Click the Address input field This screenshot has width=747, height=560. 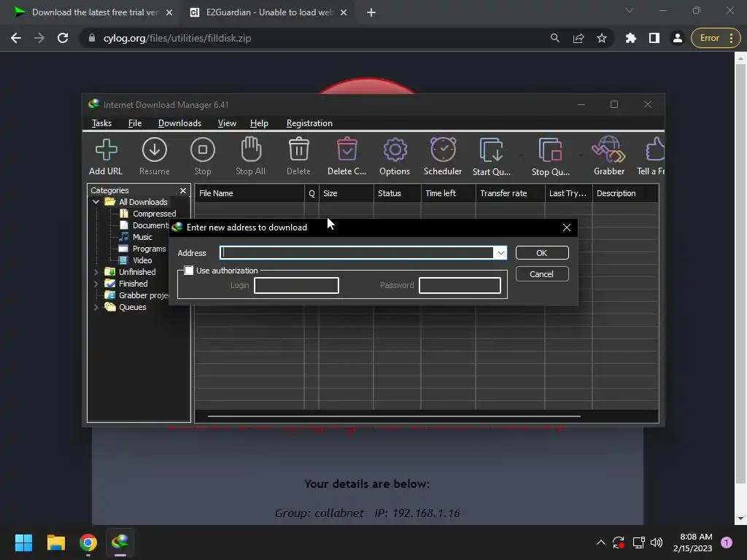click(x=356, y=253)
